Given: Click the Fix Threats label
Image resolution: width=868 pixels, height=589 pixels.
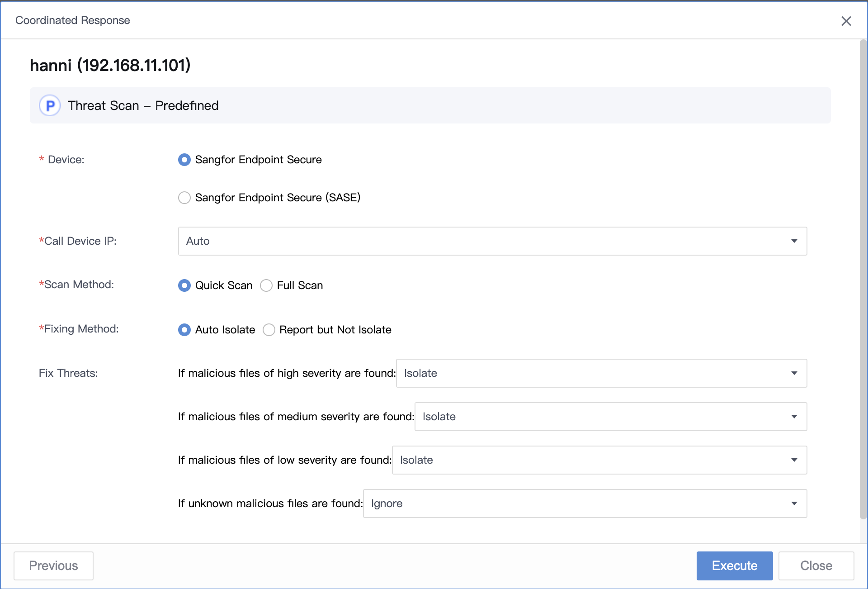Looking at the screenshot, I should [68, 373].
